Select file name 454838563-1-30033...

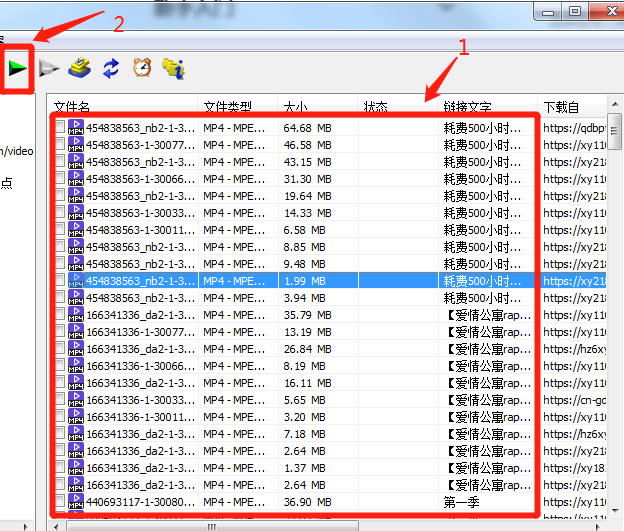(x=141, y=213)
